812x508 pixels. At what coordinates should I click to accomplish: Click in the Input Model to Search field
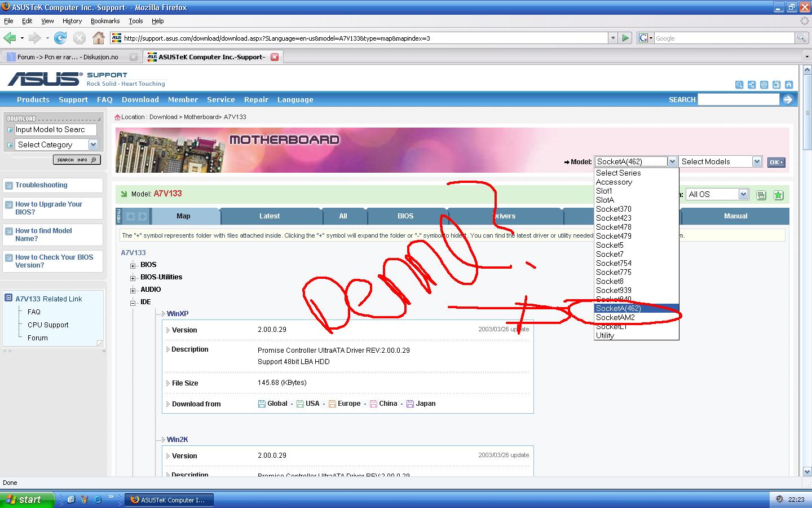pos(55,129)
